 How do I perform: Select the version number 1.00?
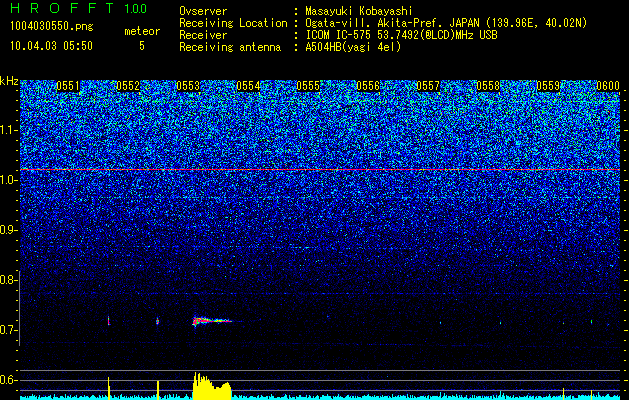tap(136, 8)
